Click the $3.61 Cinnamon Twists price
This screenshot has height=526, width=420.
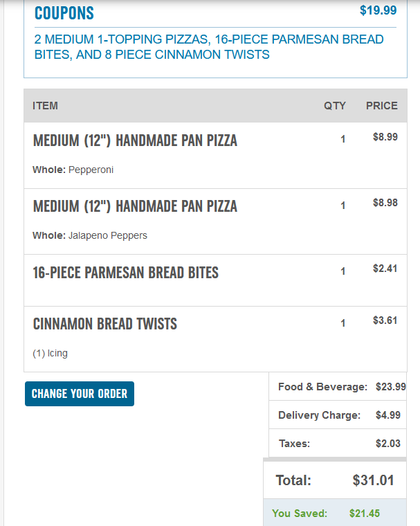385,320
